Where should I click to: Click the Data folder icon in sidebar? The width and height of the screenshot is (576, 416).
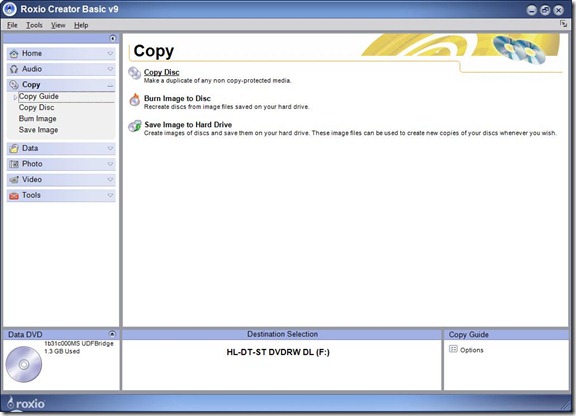click(14, 148)
